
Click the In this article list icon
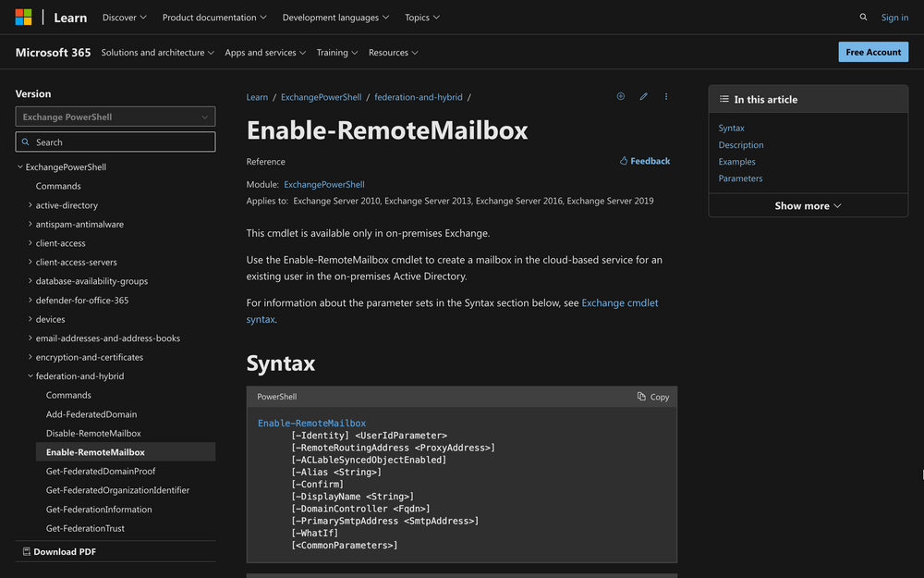(x=723, y=99)
